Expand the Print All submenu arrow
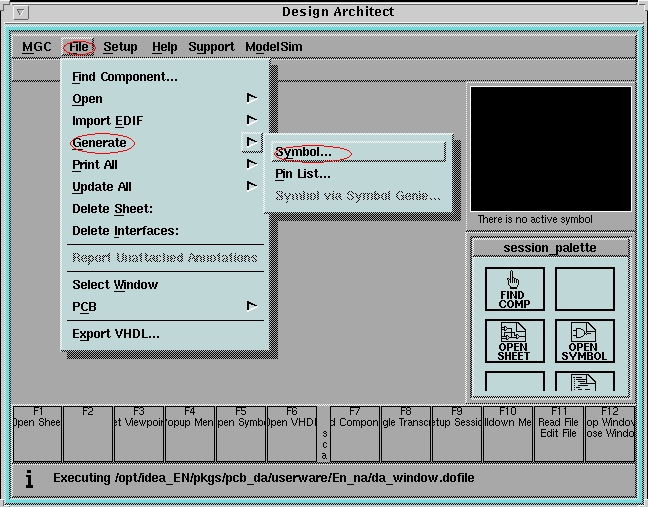Screen dimensions: 648x507 251,164
